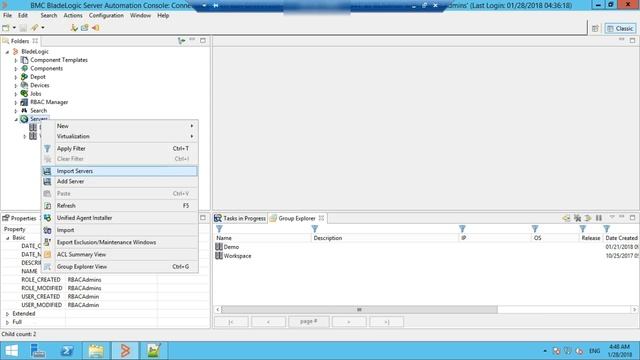This screenshot has width=640, height=360.
Task: Click the Group Explorer horizontal scrollbar thumb
Action: (359, 310)
